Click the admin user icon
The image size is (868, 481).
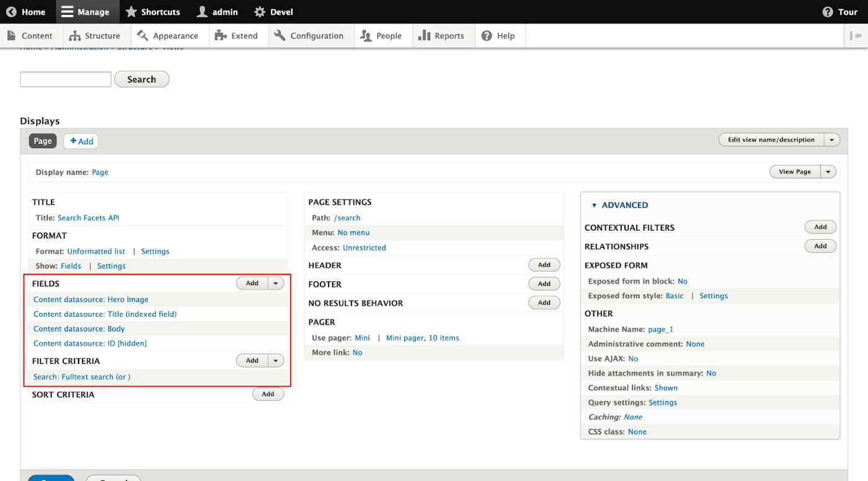203,11
